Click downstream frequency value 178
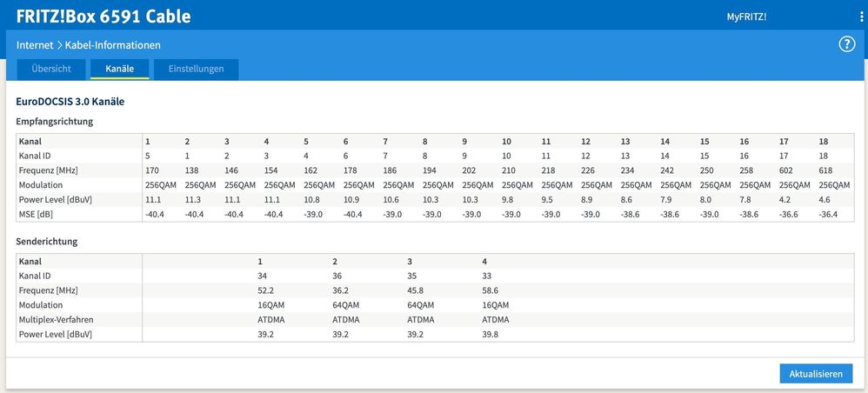 (x=350, y=170)
